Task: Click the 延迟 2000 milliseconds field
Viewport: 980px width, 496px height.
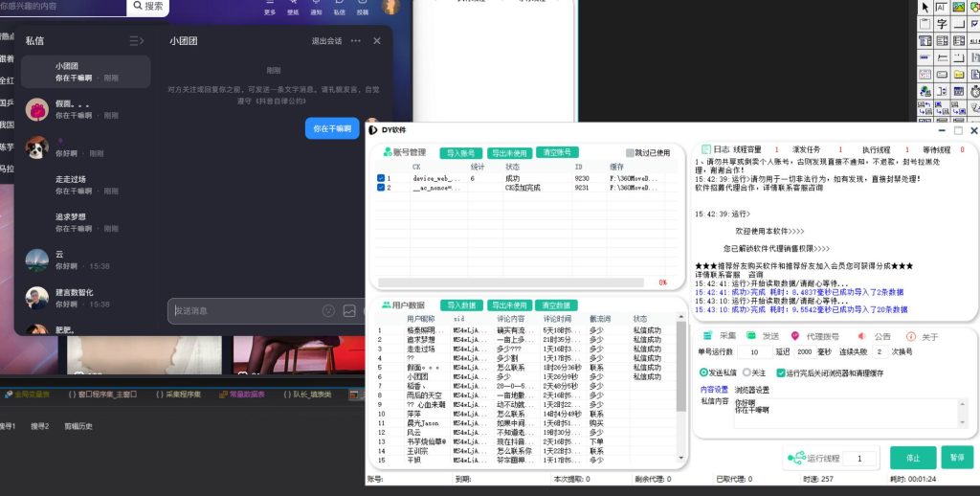Action: (804, 352)
